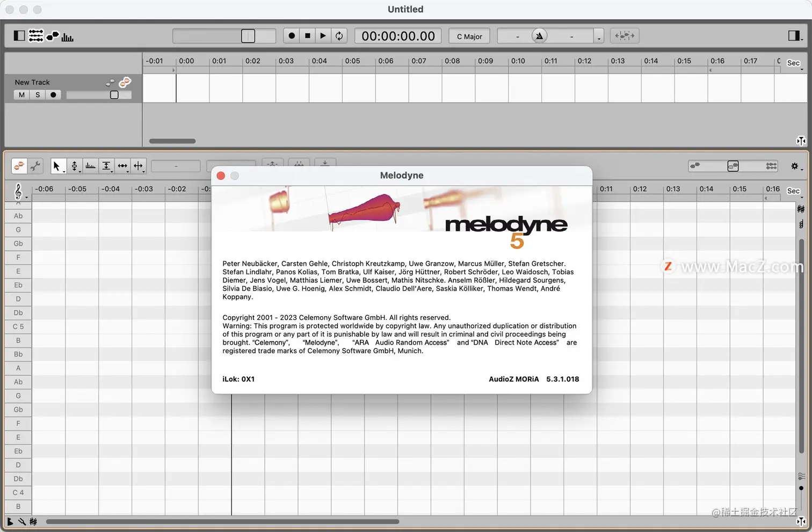
Task: Click the Bb key above A in pitch ruler
Action: [18, 354]
